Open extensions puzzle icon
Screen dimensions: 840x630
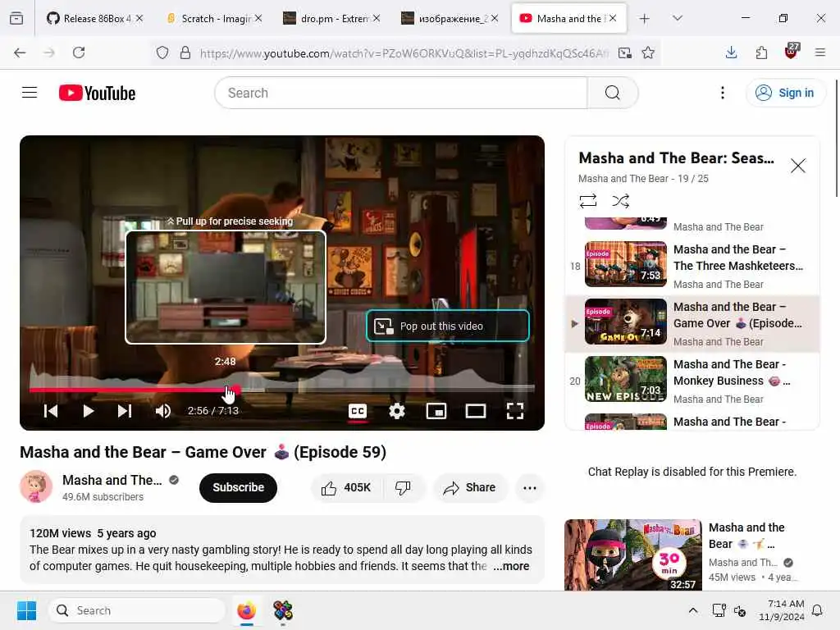click(761, 52)
